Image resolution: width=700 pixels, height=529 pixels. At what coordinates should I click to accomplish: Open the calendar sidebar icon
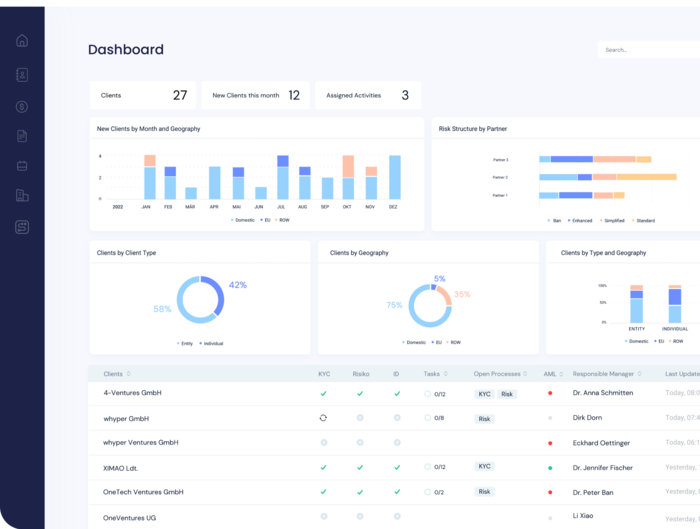tap(22, 166)
